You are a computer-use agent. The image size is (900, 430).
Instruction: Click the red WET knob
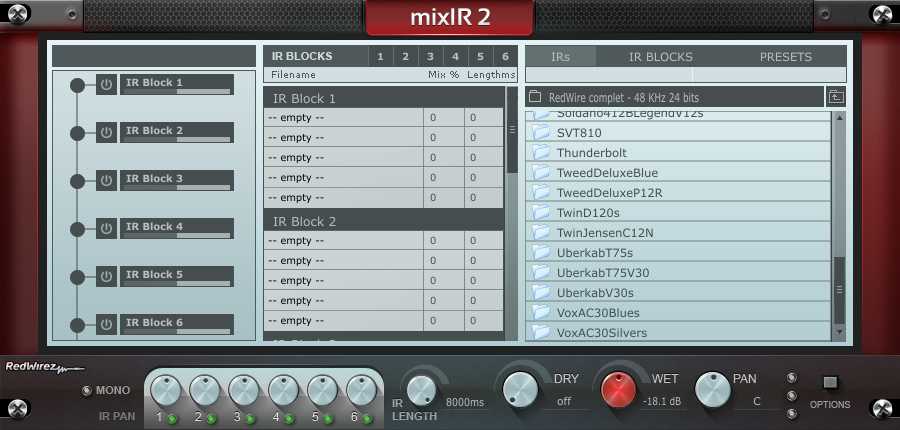pos(618,389)
